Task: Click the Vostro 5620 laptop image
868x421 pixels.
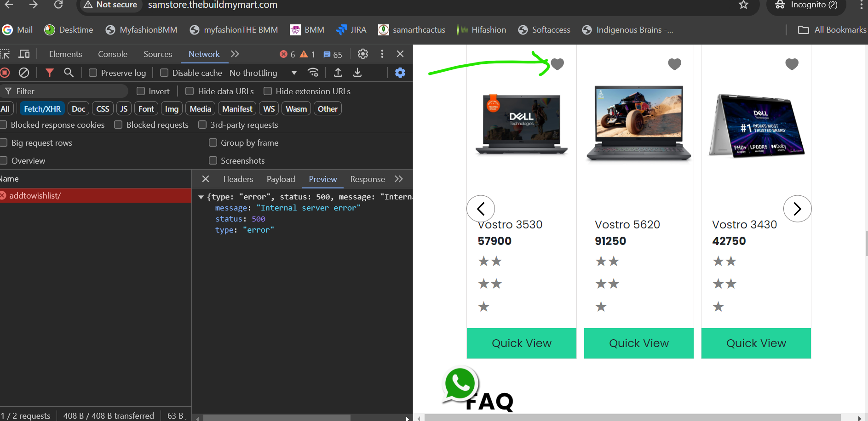Action: [639, 123]
